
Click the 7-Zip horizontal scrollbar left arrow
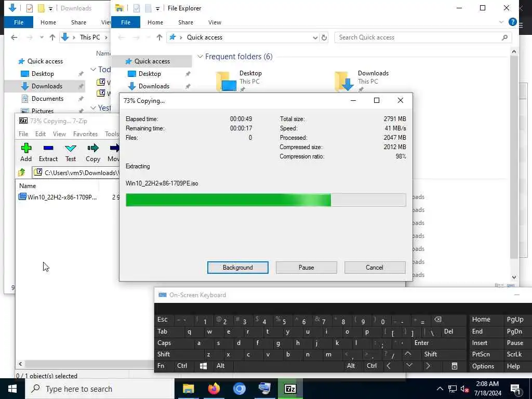pos(20,364)
